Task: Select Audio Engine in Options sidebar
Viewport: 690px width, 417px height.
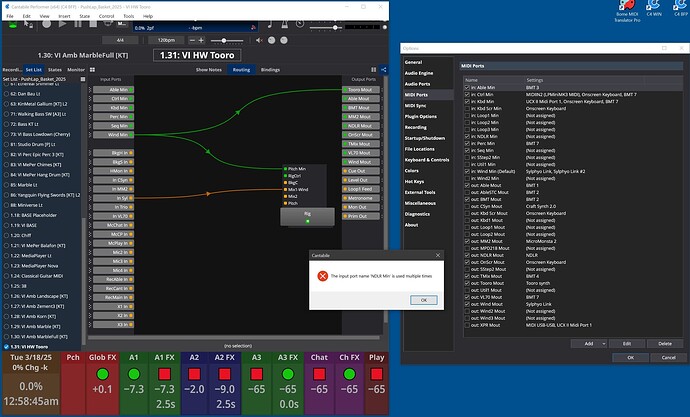Action: (419, 73)
